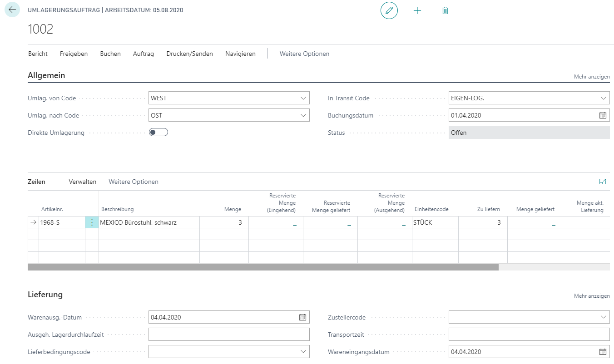Expand the In Transit Code dropdown

604,98
